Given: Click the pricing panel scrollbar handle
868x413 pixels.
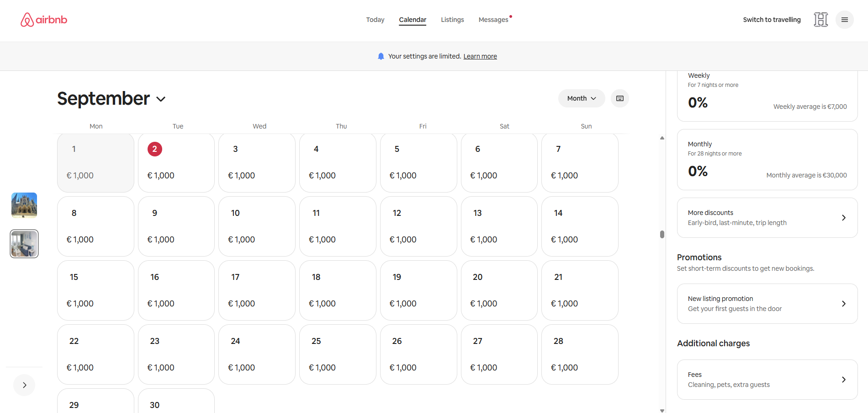Looking at the screenshot, I should point(662,234).
